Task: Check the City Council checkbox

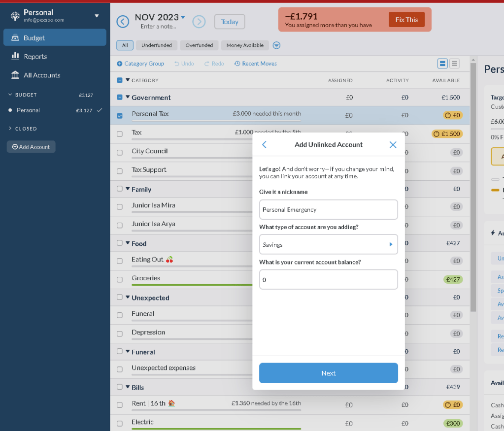Action: [x=120, y=152]
